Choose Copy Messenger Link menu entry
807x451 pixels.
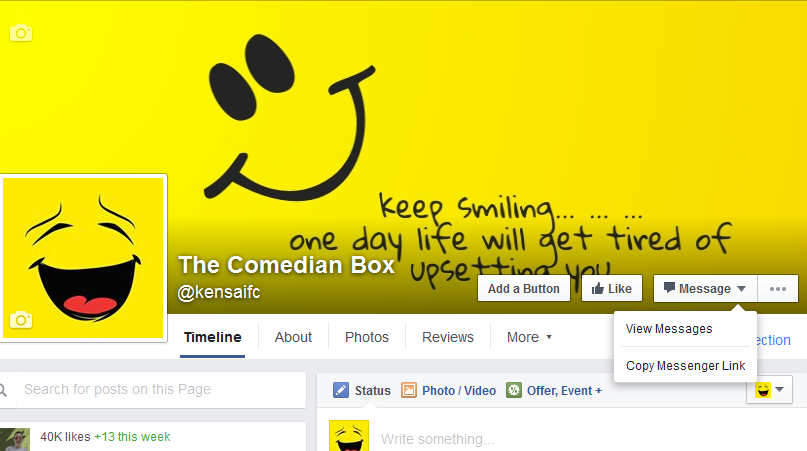(685, 366)
